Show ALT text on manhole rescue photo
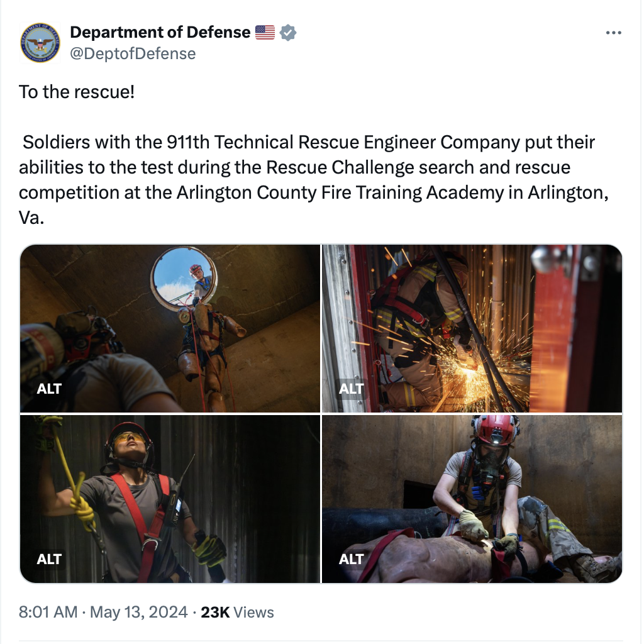The height and width of the screenshot is (644, 644). (x=49, y=389)
